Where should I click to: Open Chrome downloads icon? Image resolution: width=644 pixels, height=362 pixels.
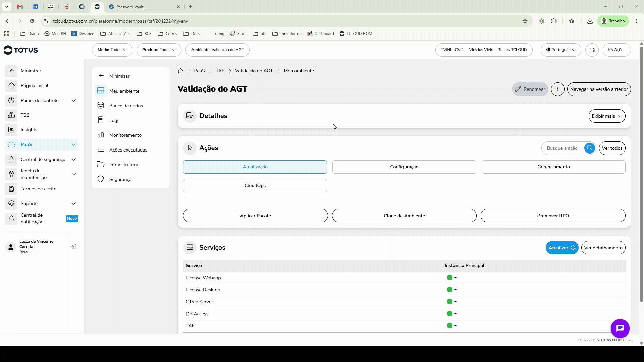coord(590,21)
